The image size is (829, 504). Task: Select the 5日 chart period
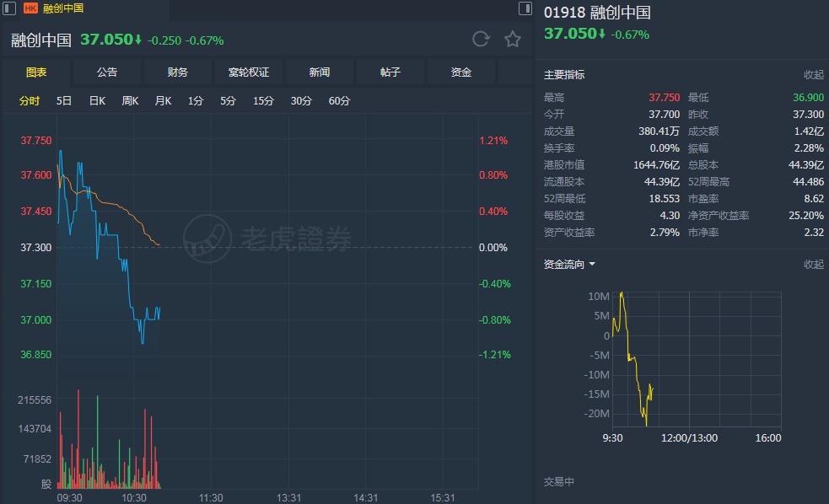click(x=64, y=101)
